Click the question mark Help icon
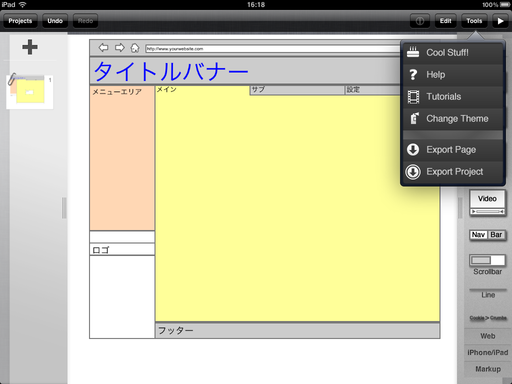This screenshot has width=512, height=384. click(413, 75)
